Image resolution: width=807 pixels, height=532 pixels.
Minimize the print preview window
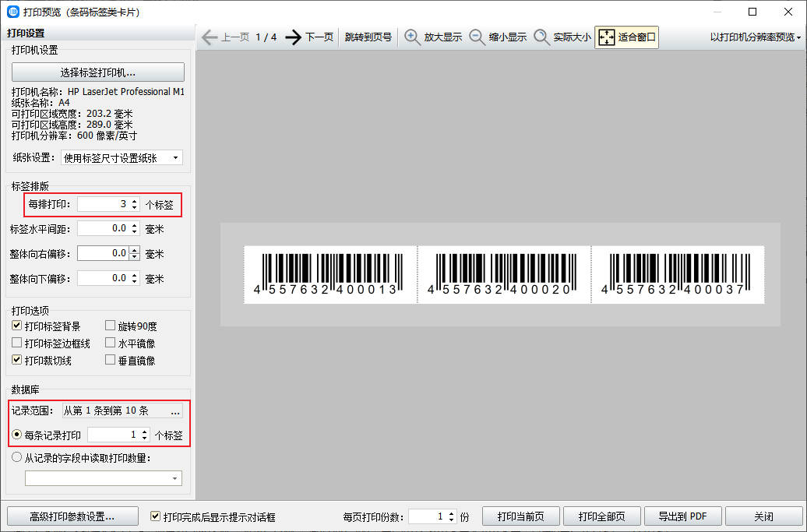click(x=717, y=12)
